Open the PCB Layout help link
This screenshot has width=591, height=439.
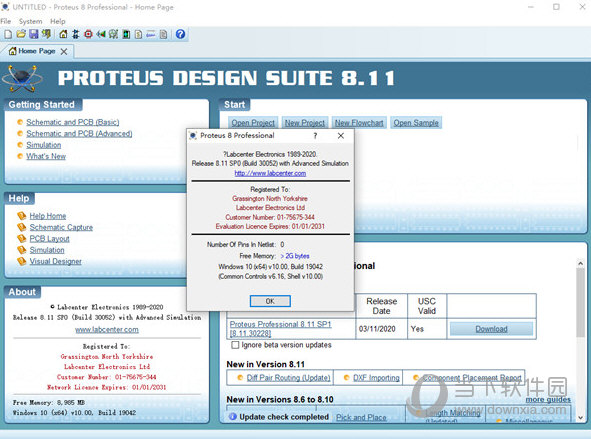49,239
